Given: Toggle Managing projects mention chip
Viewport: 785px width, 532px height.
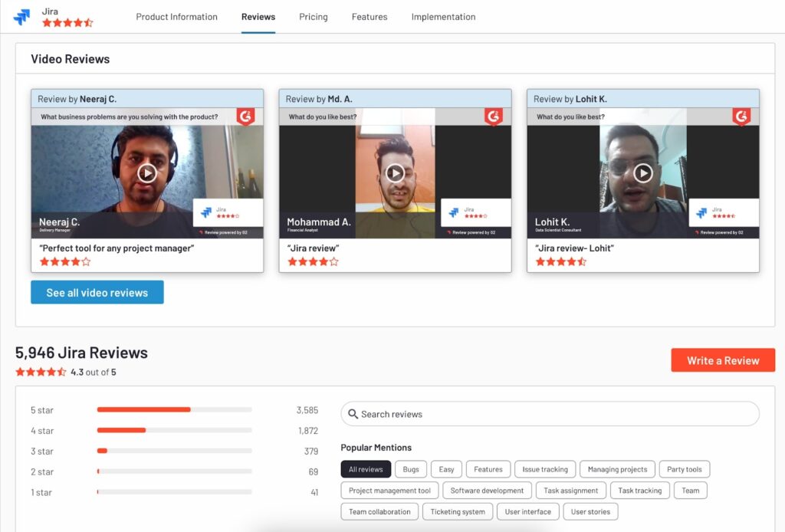Looking at the screenshot, I should 617,469.
